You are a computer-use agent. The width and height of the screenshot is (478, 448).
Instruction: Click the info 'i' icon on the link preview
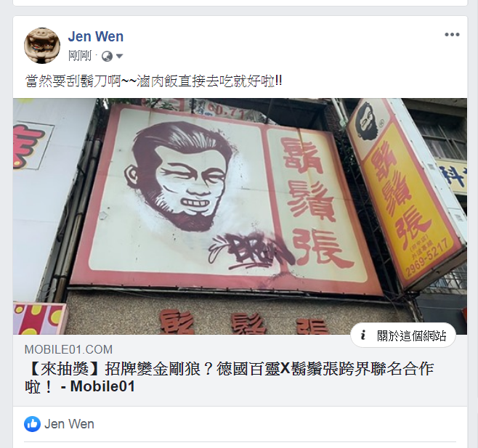362,335
